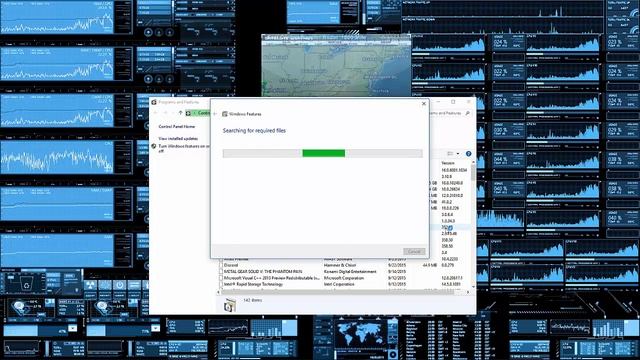Screen dimensions: 640x360
Task: Click shield icon beside Turn Windows features
Action: click(x=154, y=146)
